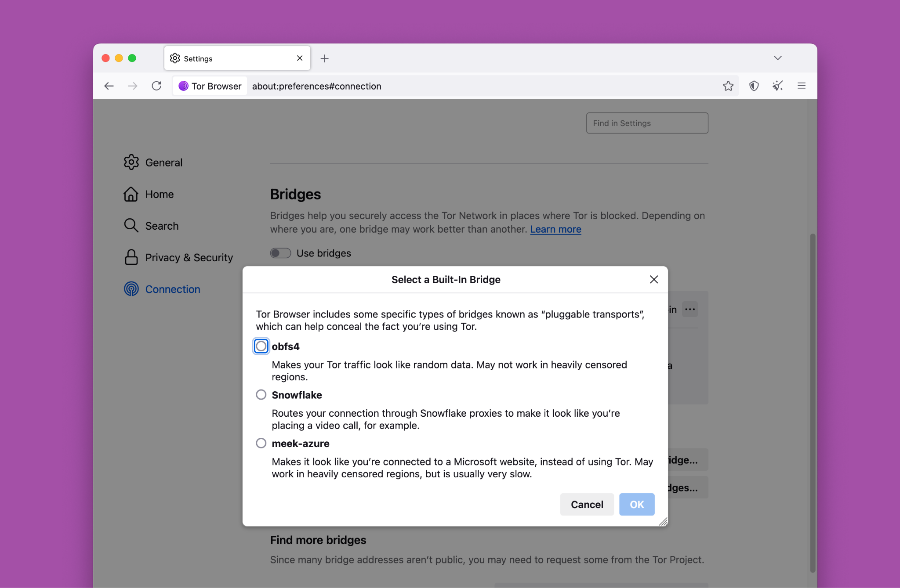The image size is (900, 588).
Task: Go back to previous page
Action: click(x=109, y=86)
